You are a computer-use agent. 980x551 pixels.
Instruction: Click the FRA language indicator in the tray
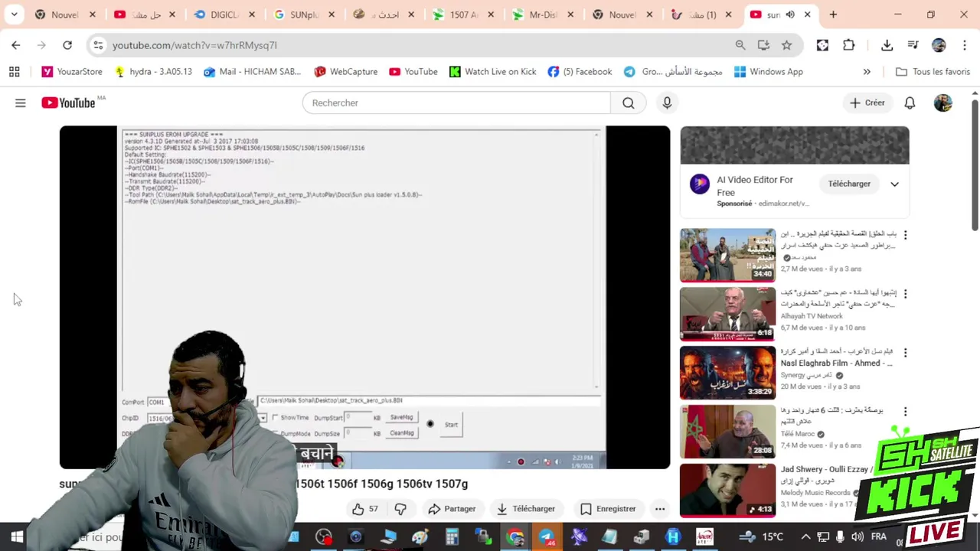878,537
